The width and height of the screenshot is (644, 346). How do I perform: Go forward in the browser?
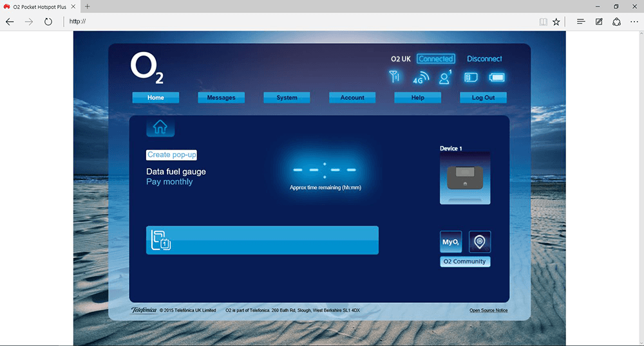(x=29, y=22)
